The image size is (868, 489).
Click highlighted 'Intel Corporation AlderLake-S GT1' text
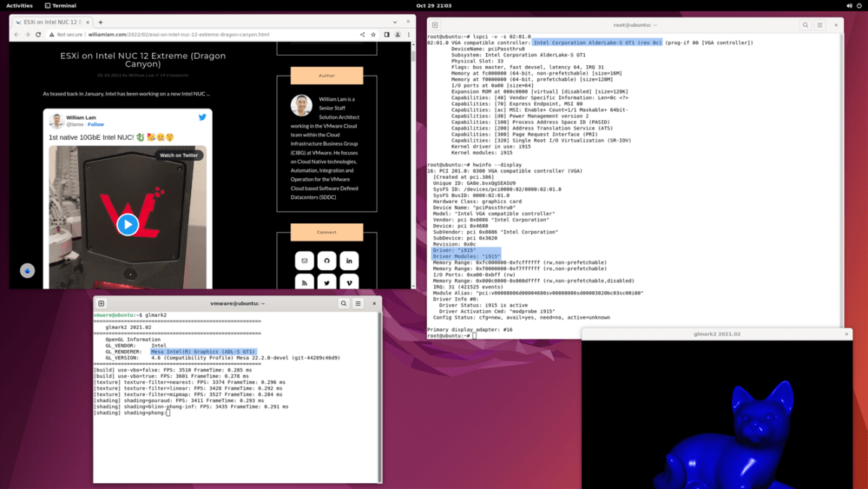597,43
